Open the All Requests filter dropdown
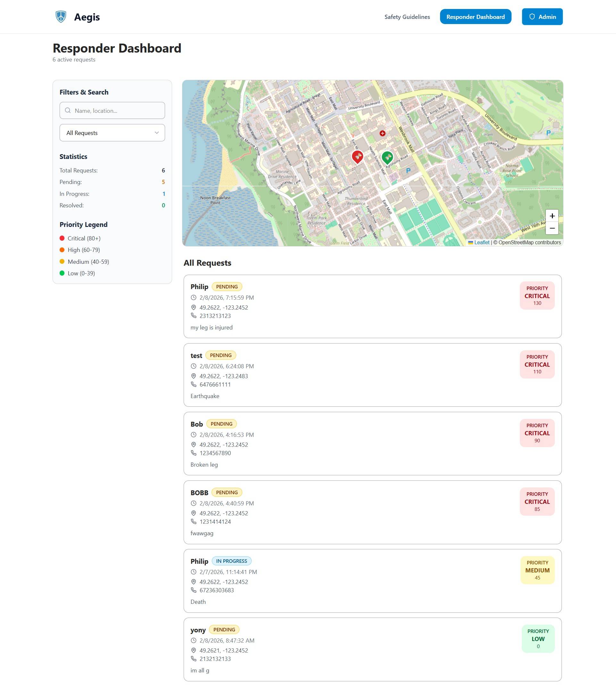This screenshot has height=691, width=616. (x=112, y=133)
